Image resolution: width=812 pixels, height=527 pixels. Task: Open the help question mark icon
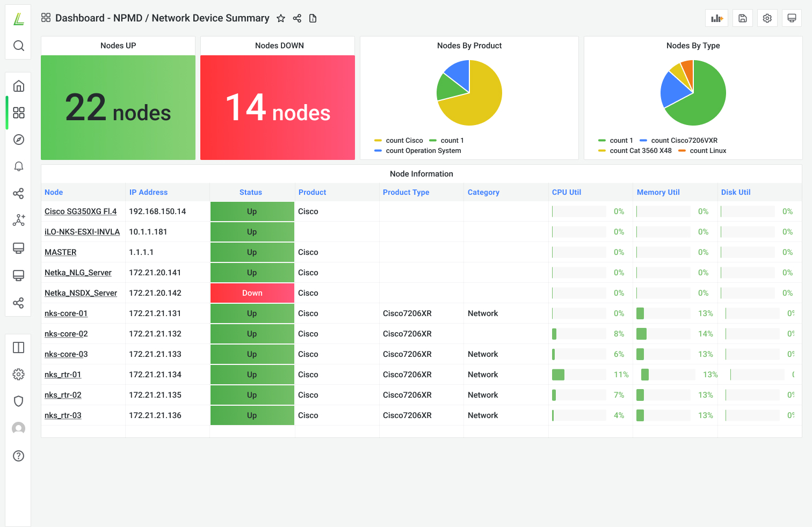(x=18, y=456)
